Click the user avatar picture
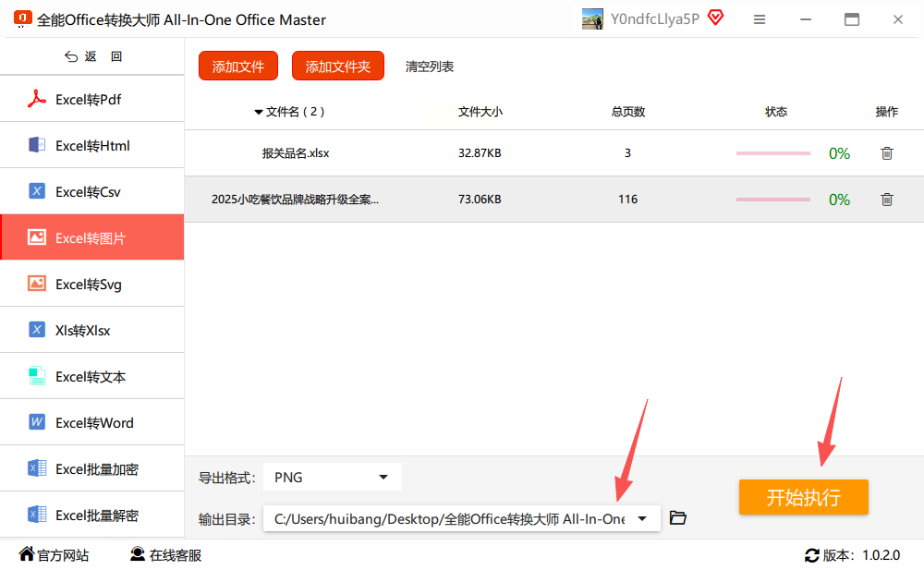The image size is (924, 570). pos(592,18)
